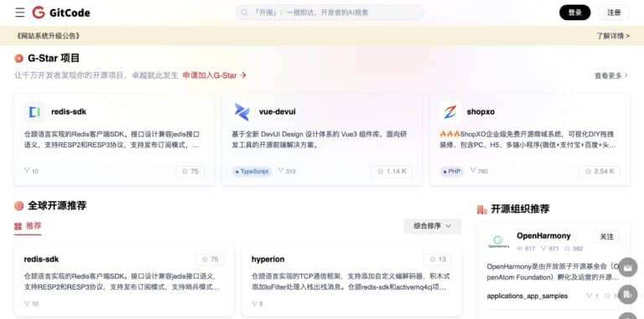Star the shopxo project (2.54K)
Image resolution: width=644 pixels, height=319 pixels.
[x=600, y=172]
